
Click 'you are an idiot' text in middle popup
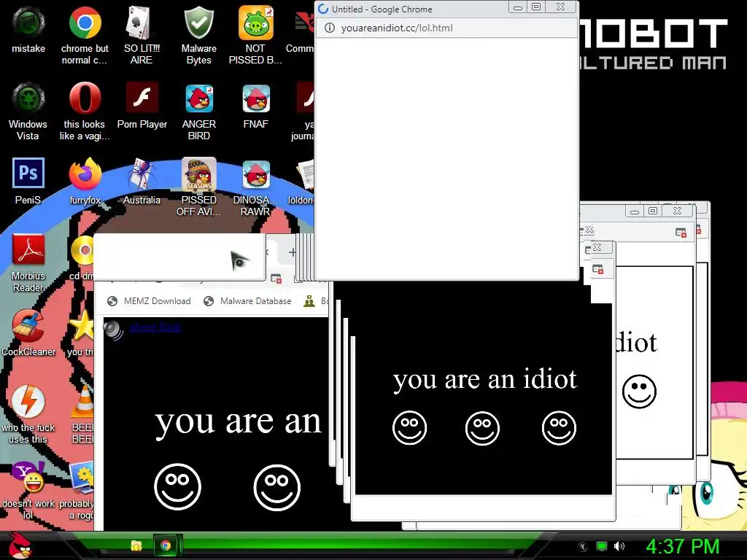click(485, 379)
